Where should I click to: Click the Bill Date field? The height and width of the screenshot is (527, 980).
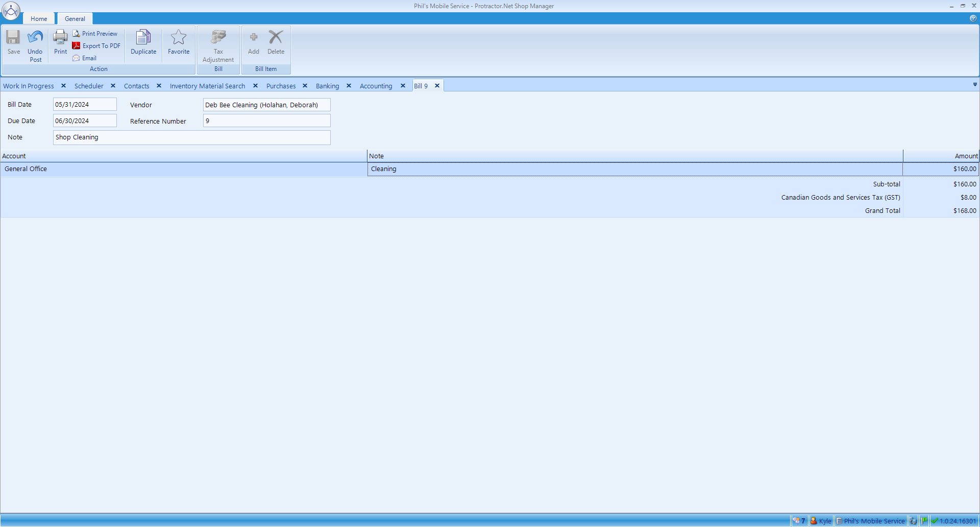coord(85,105)
